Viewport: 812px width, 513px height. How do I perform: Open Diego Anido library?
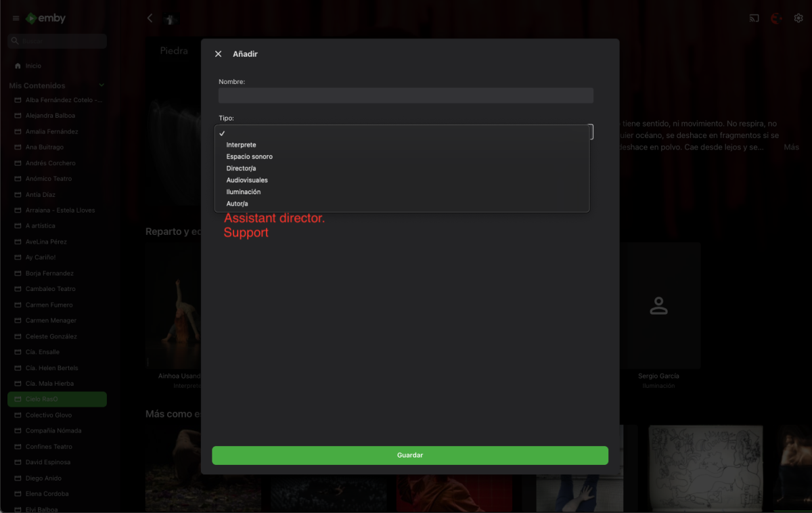[57, 478]
